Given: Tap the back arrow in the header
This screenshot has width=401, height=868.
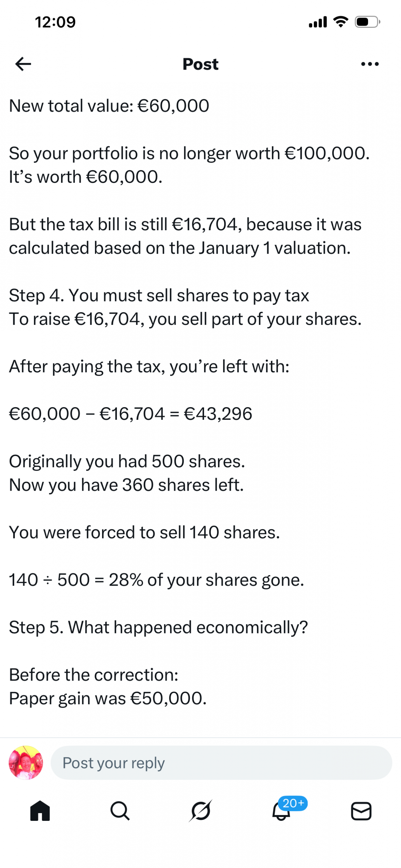Looking at the screenshot, I should point(23,64).
